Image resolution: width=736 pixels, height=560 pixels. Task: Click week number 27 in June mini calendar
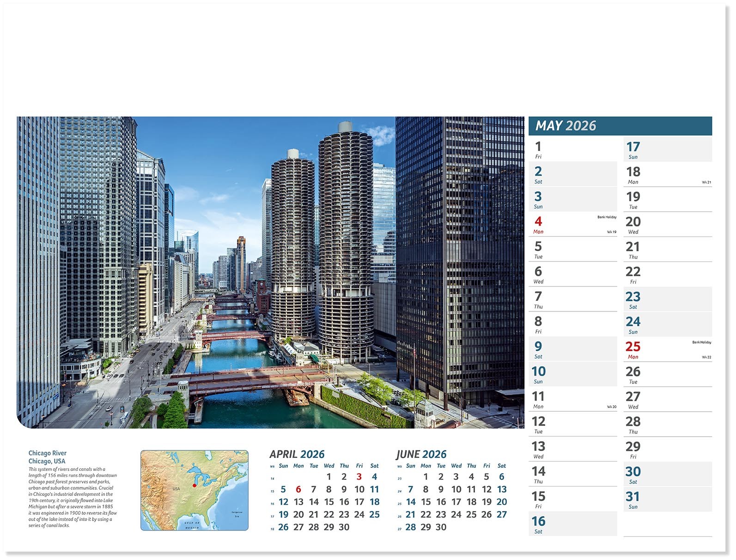tap(400, 529)
